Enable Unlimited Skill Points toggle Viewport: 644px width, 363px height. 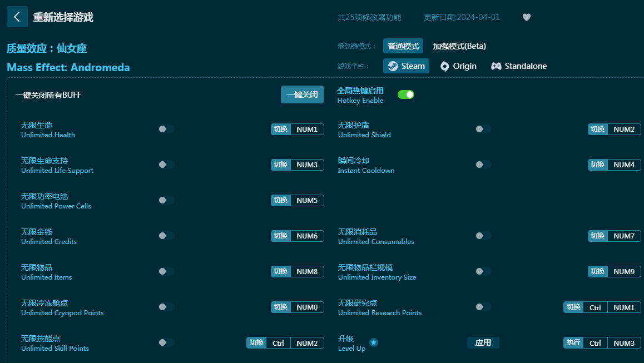click(x=166, y=342)
